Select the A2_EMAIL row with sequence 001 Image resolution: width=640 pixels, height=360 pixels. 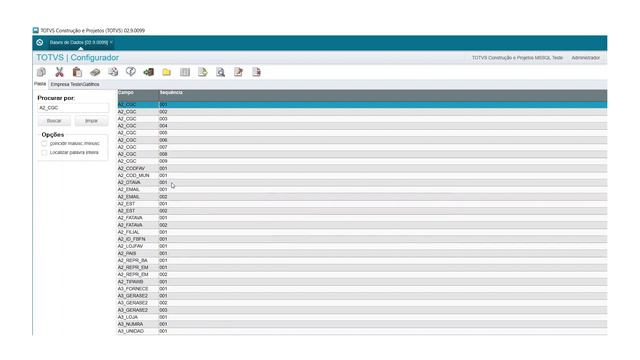pyautogui.click(x=362, y=189)
